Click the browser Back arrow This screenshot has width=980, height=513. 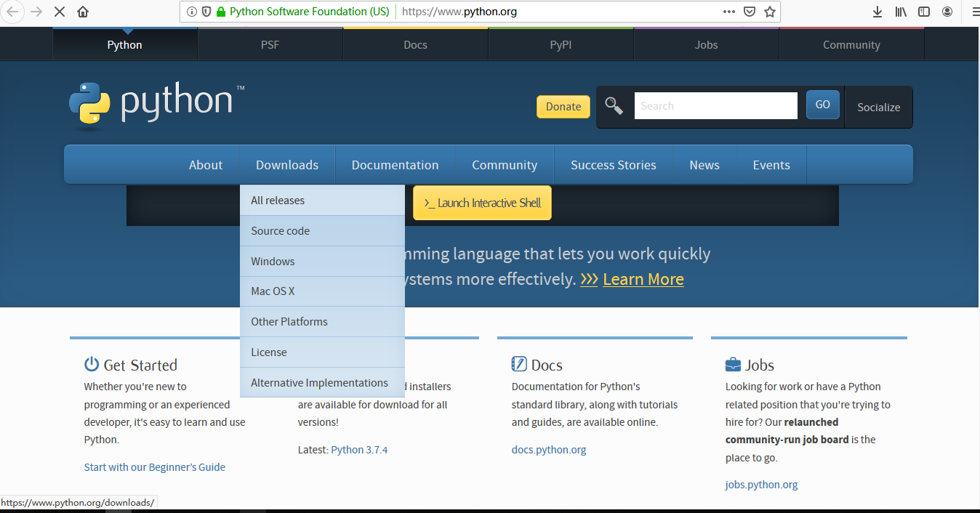point(14,12)
